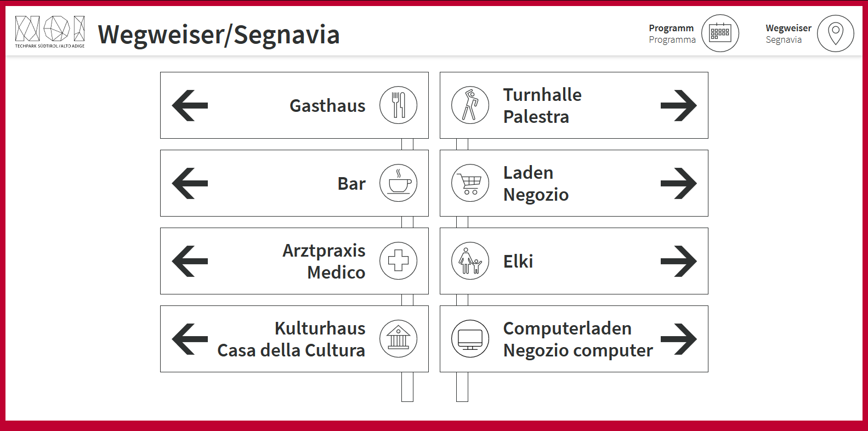Open the Bar direction sign
868x431 pixels.
(351, 184)
